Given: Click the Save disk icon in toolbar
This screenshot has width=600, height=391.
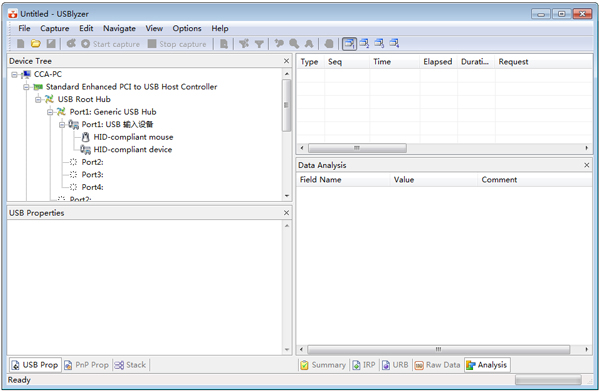Looking at the screenshot, I should tap(51, 44).
